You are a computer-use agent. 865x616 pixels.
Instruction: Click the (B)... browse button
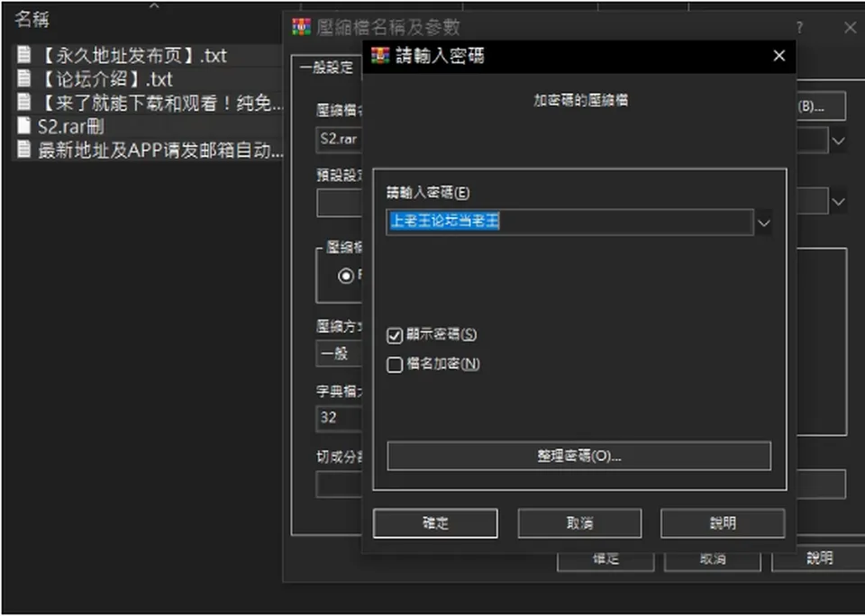click(x=821, y=106)
